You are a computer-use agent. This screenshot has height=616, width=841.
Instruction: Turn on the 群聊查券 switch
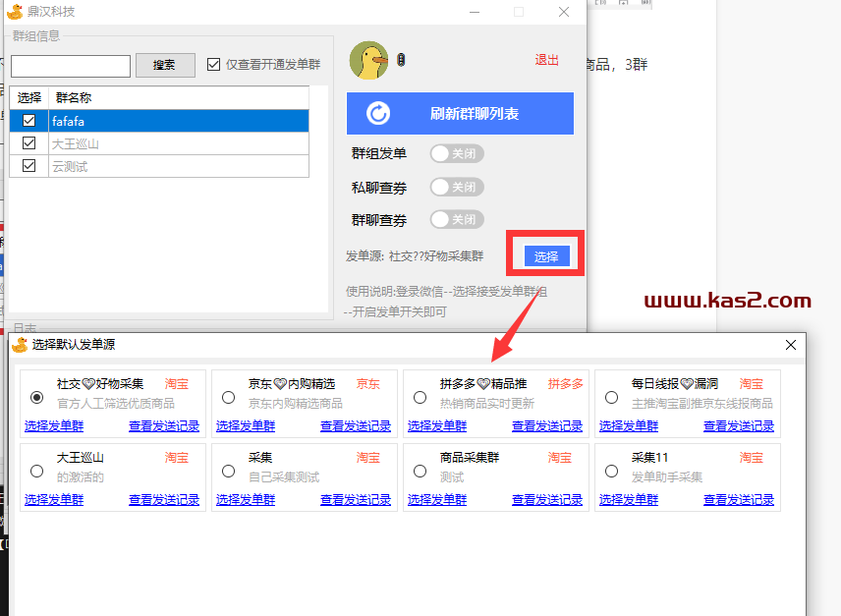[x=457, y=219]
